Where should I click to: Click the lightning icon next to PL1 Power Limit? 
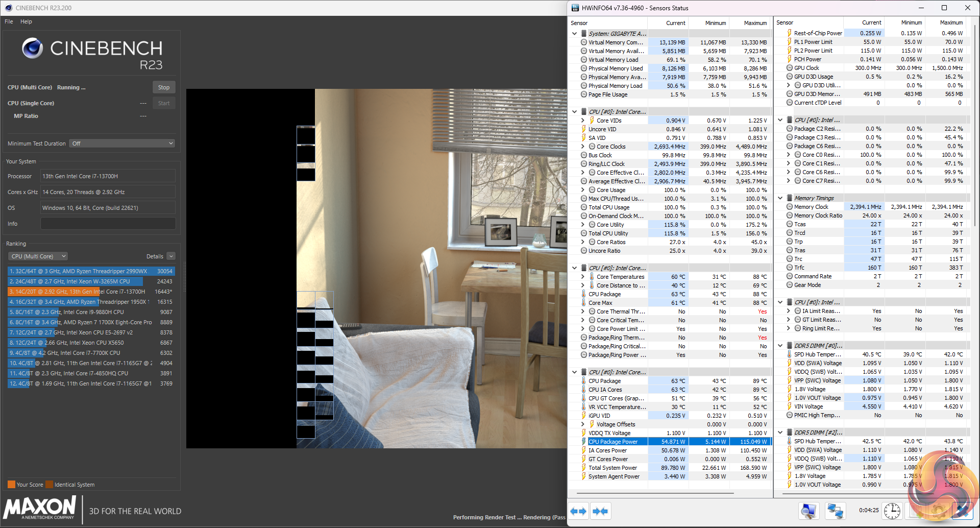789,42
